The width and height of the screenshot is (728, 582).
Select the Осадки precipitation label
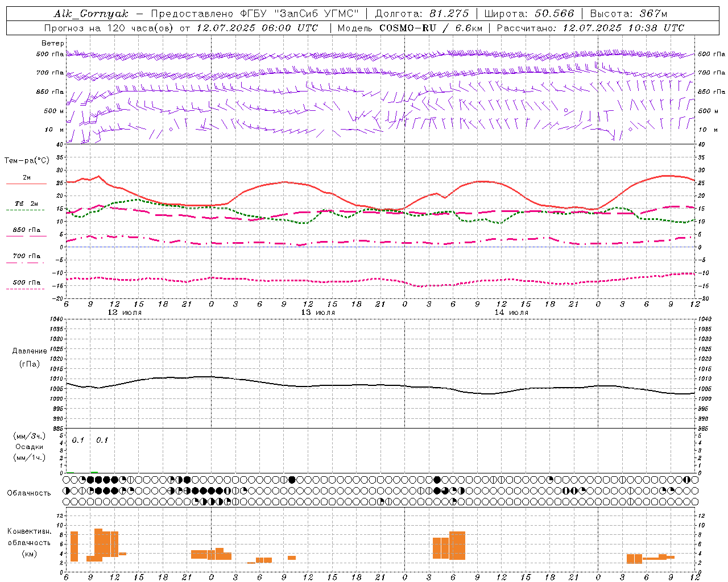point(29,447)
